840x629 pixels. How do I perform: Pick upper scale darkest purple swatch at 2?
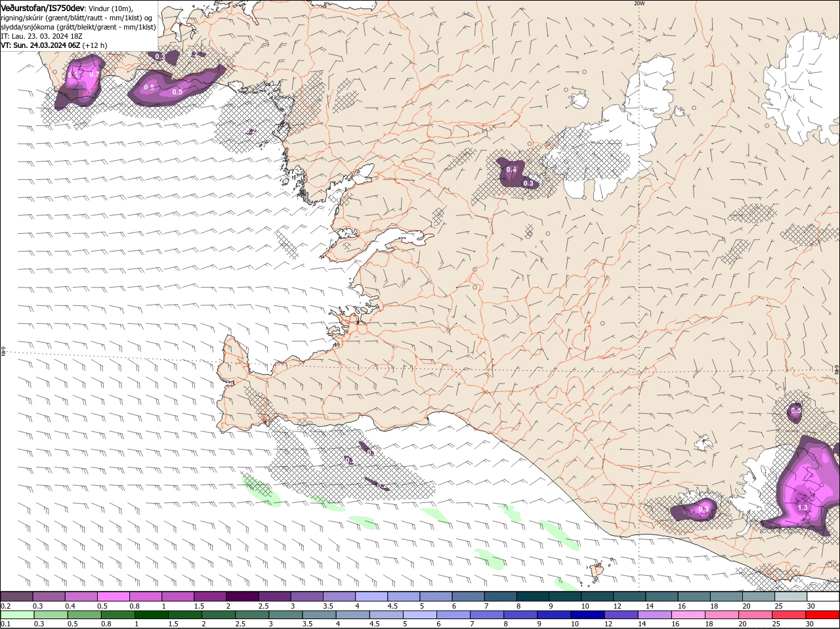pyautogui.click(x=241, y=596)
